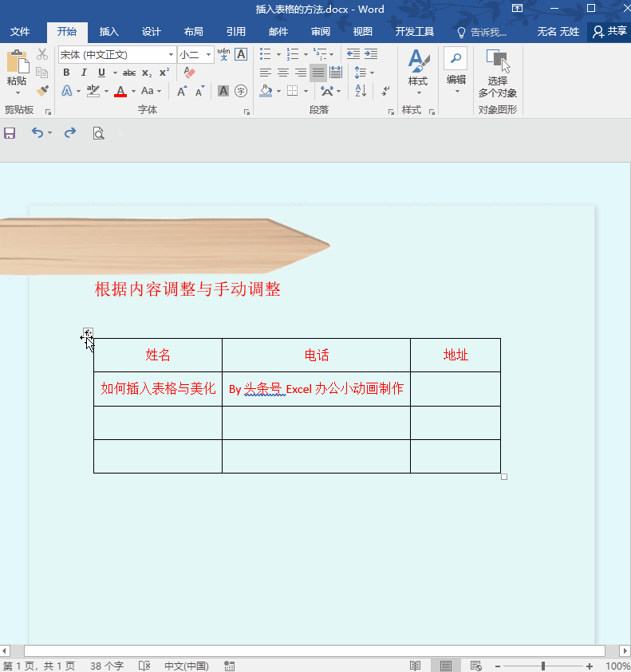Increase font size with grow icon
This screenshot has height=672, width=631.
[x=182, y=91]
